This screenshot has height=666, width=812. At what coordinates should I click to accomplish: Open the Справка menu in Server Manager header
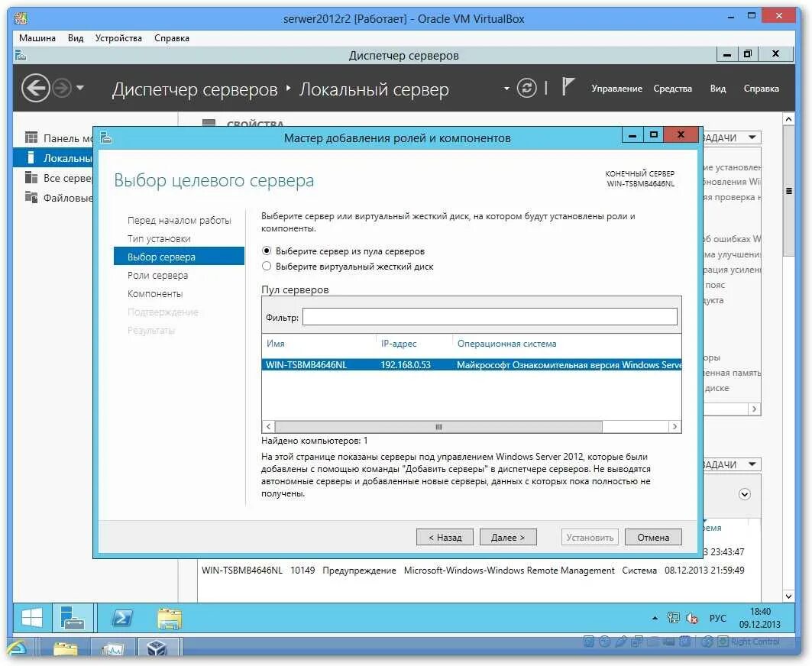point(761,89)
